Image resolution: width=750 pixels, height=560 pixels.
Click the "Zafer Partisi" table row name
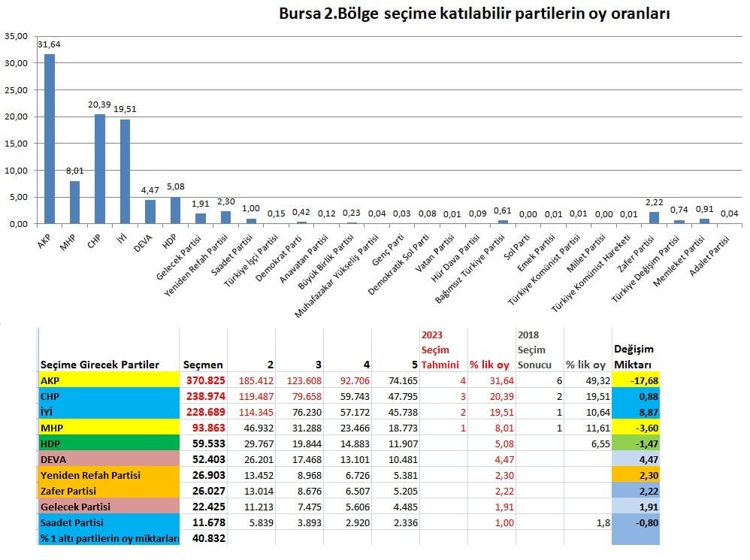coord(68,491)
